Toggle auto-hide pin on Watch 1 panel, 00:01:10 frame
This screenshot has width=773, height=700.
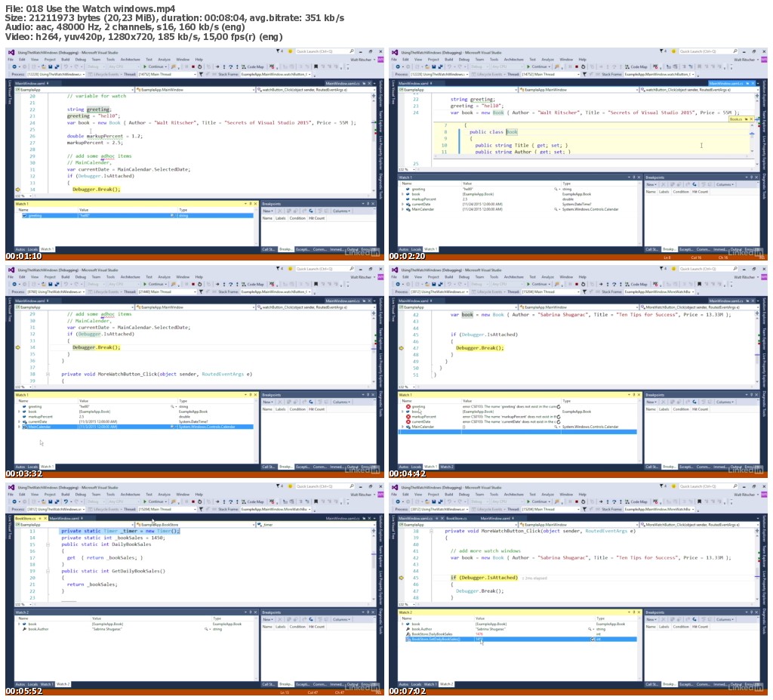click(x=250, y=204)
